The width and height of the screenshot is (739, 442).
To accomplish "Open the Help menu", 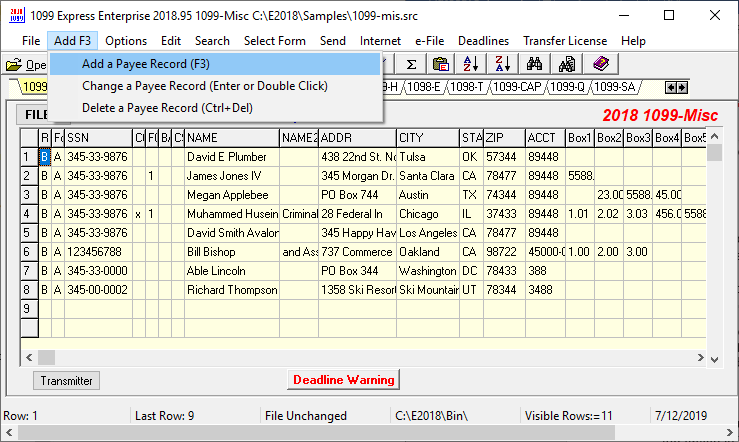I will click(x=633, y=41).
